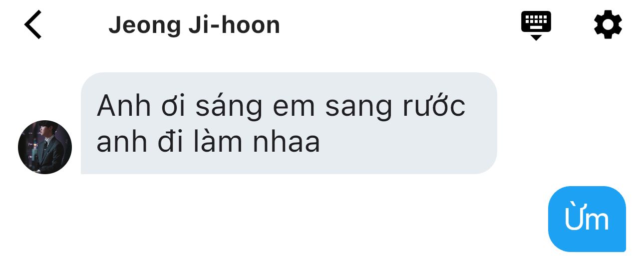Tap the keyboard keys graphic in header
The height and width of the screenshot is (256, 644).
[x=536, y=21]
